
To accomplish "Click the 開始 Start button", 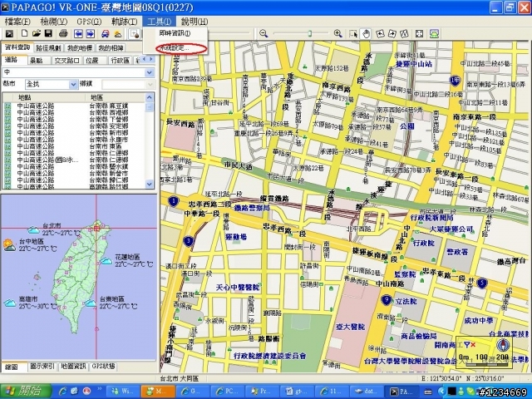I will click(x=26, y=392).
